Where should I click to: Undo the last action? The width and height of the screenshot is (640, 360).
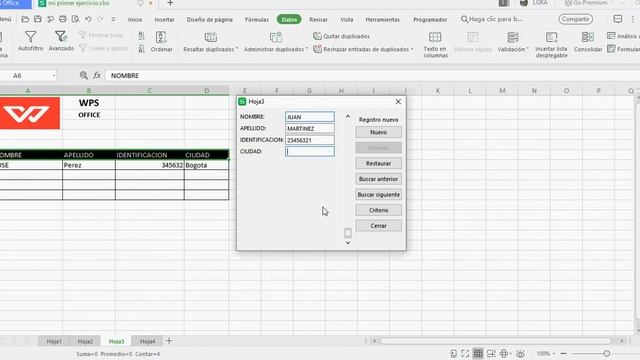pos(88,19)
